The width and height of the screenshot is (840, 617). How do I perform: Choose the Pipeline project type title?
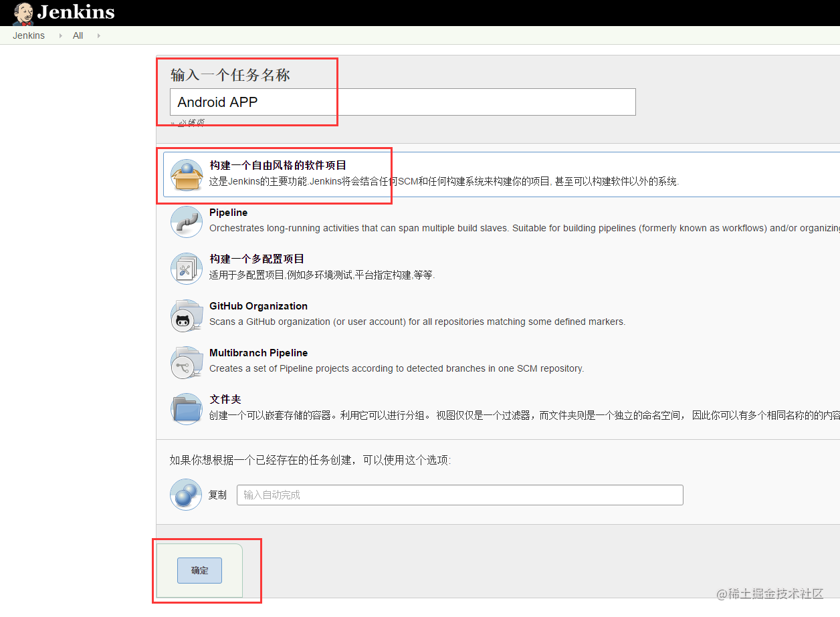[228, 213]
